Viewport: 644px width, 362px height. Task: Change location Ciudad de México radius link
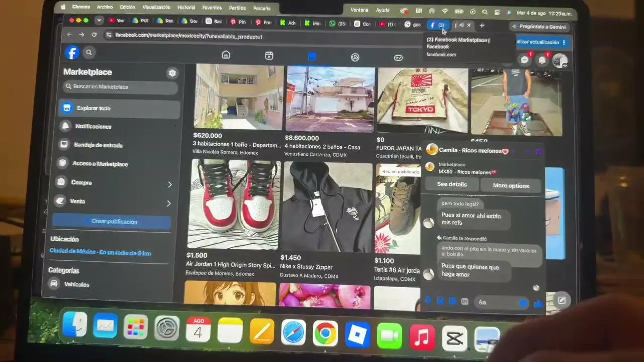pos(100,252)
